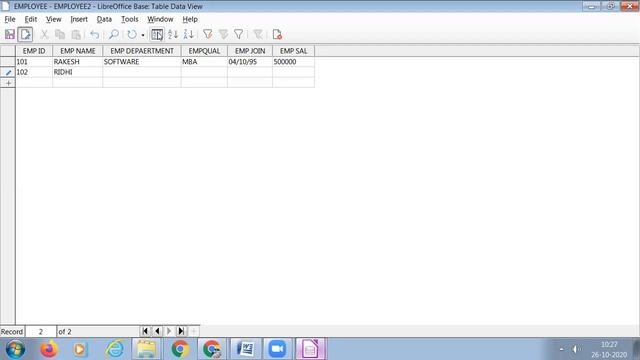Screen dimensions: 640x360
Task: Apply AutoFilter icon
Action: (x=208, y=35)
